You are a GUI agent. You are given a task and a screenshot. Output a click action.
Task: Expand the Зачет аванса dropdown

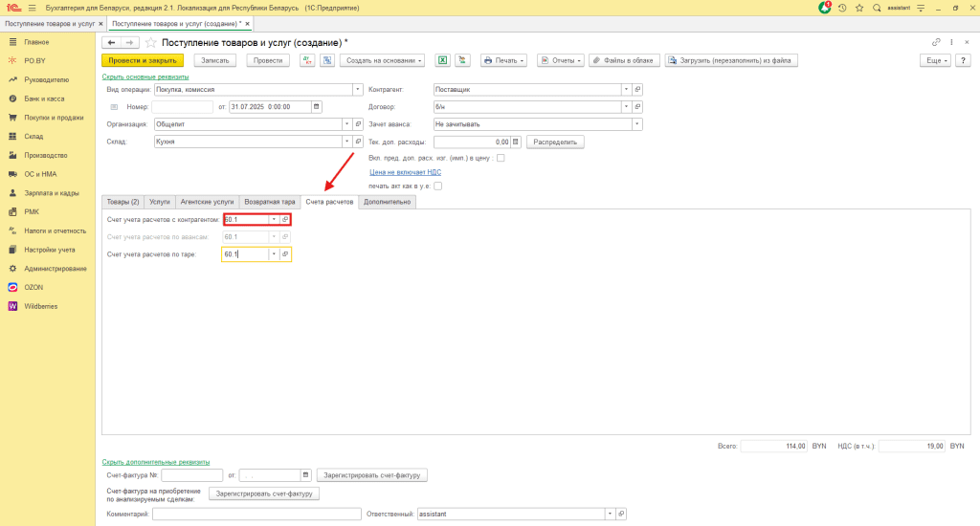636,124
